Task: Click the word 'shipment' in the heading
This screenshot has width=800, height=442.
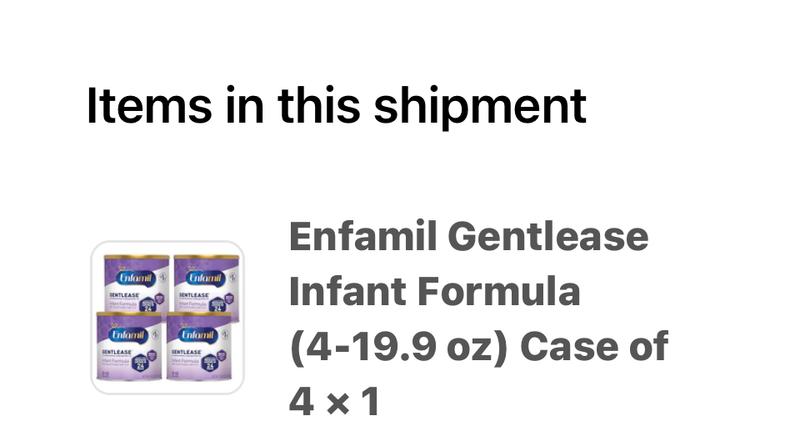Action: click(x=480, y=106)
